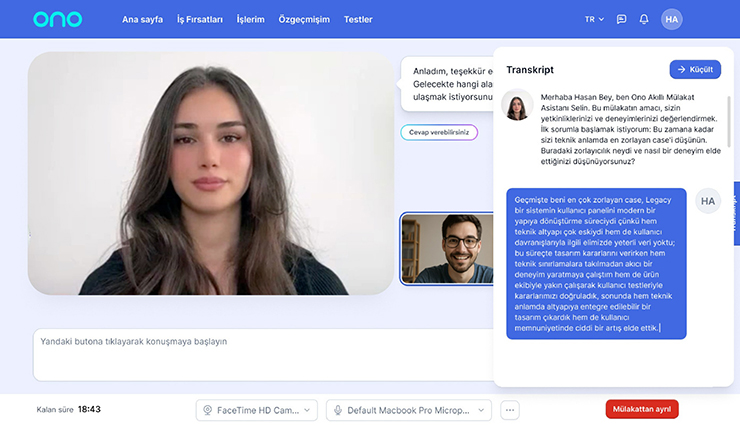The width and height of the screenshot is (740, 430).
Task: Open notifications bell
Action: coord(644,19)
